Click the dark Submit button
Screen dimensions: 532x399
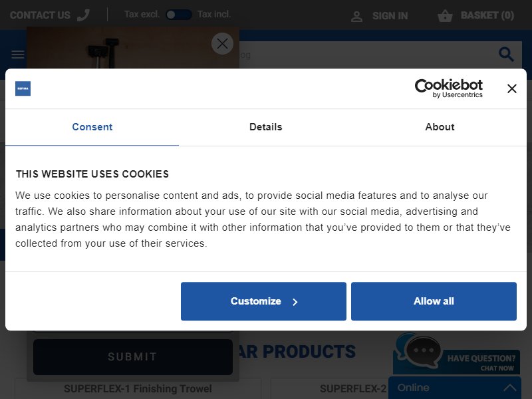(132, 356)
